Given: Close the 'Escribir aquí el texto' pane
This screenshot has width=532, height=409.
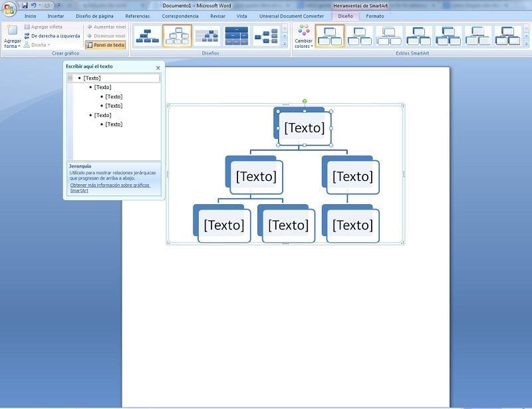Looking at the screenshot, I should (158, 68).
